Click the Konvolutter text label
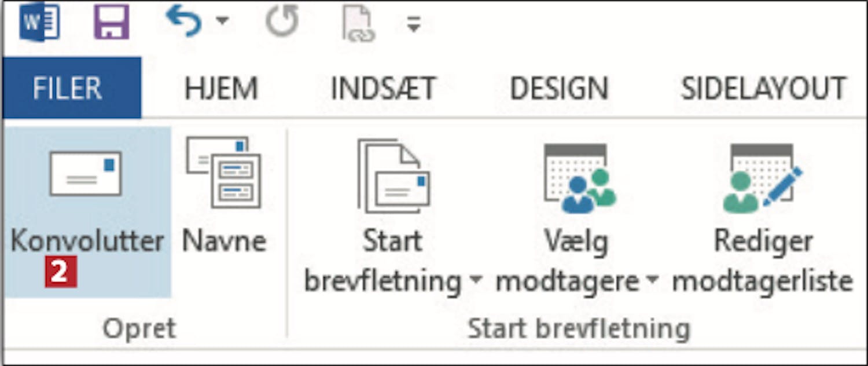Image resolution: width=868 pixels, height=366 pixels. (x=87, y=241)
